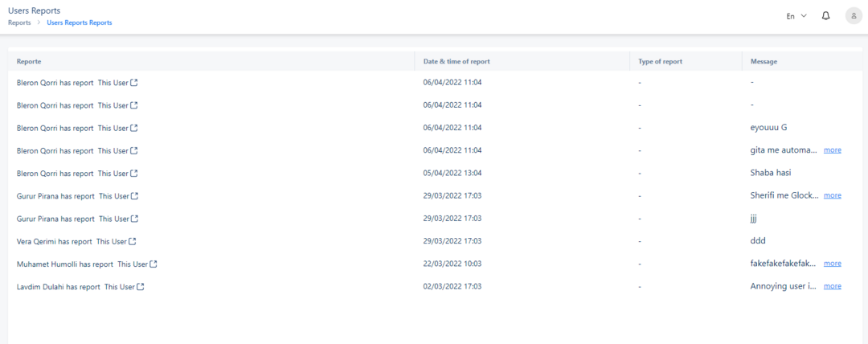Select the Users Reports page title
This screenshot has height=344, width=868.
(35, 10)
